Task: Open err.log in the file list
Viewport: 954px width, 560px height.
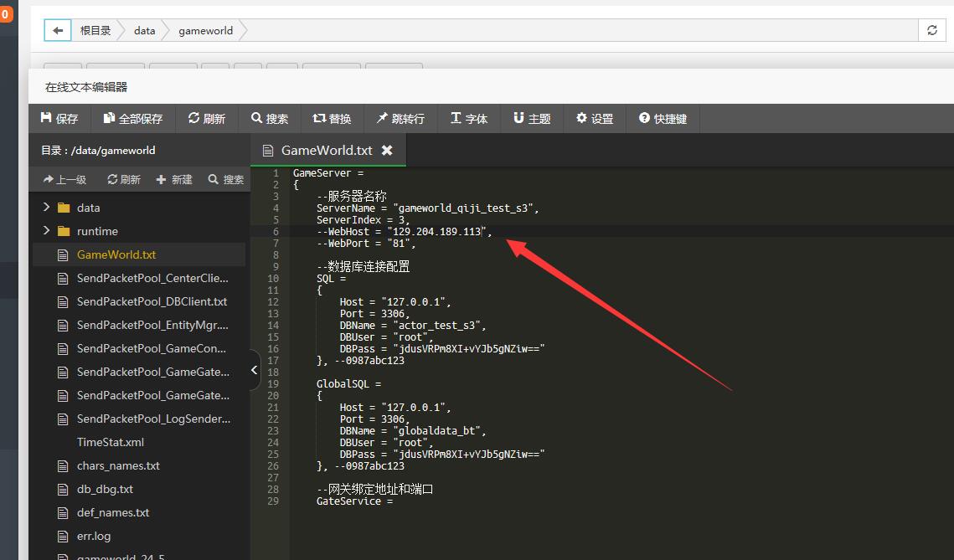Action: coord(94,536)
